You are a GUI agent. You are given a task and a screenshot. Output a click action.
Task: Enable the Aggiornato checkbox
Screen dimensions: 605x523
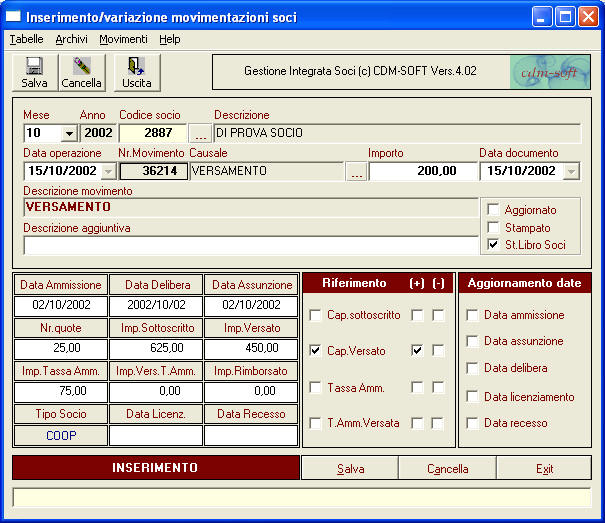pos(493,210)
